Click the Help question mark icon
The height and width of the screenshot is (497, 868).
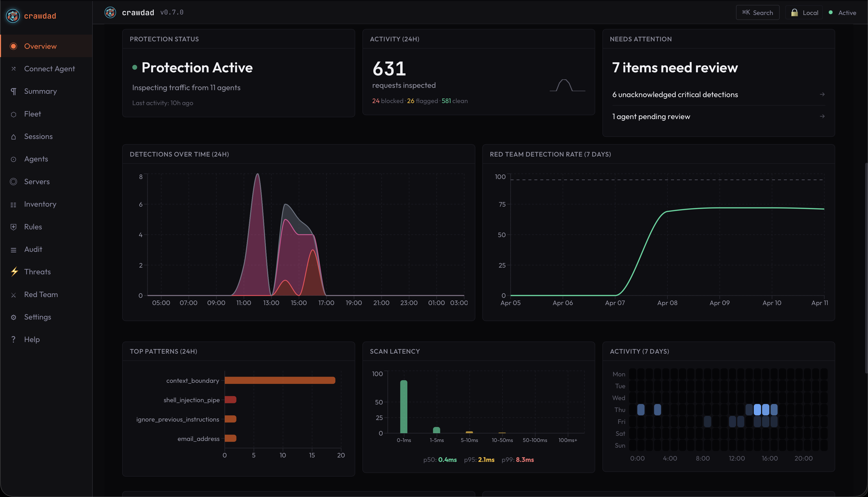pyautogui.click(x=13, y=339)
